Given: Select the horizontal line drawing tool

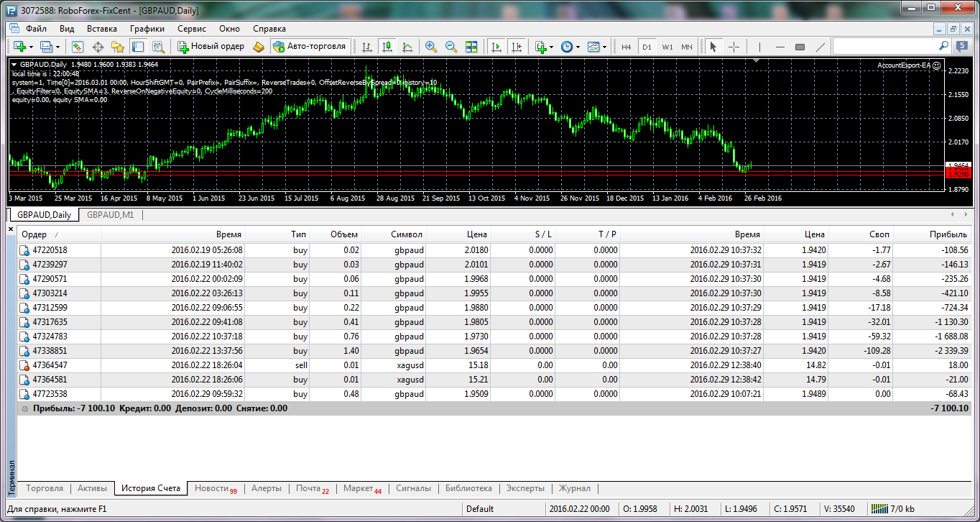Looking at the screenshot, I should [x=780, y=47].
